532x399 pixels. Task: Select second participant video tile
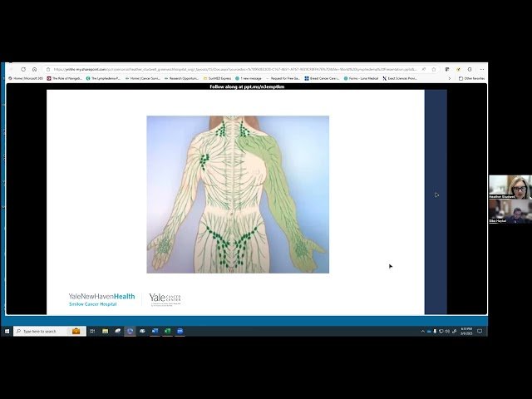coord(510,211)
